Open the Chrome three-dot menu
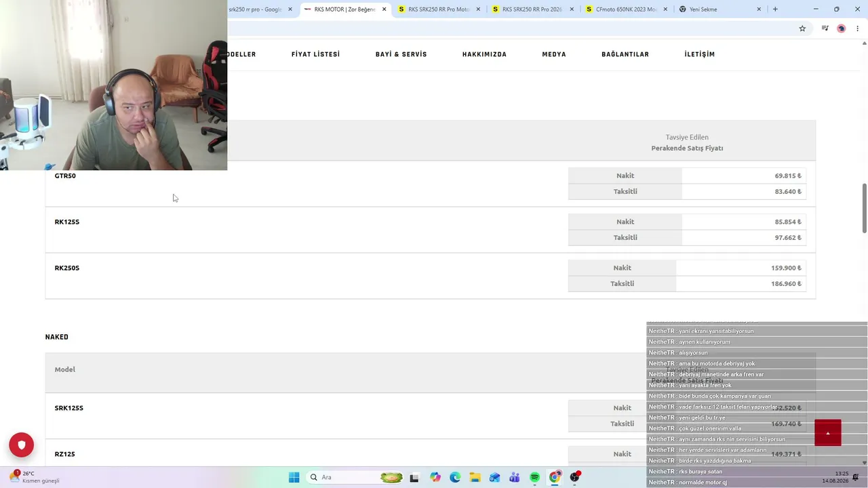 click(857, 28)
